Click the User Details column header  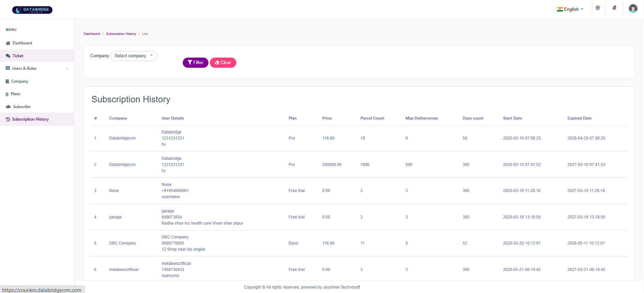click(x=173, y=118)
